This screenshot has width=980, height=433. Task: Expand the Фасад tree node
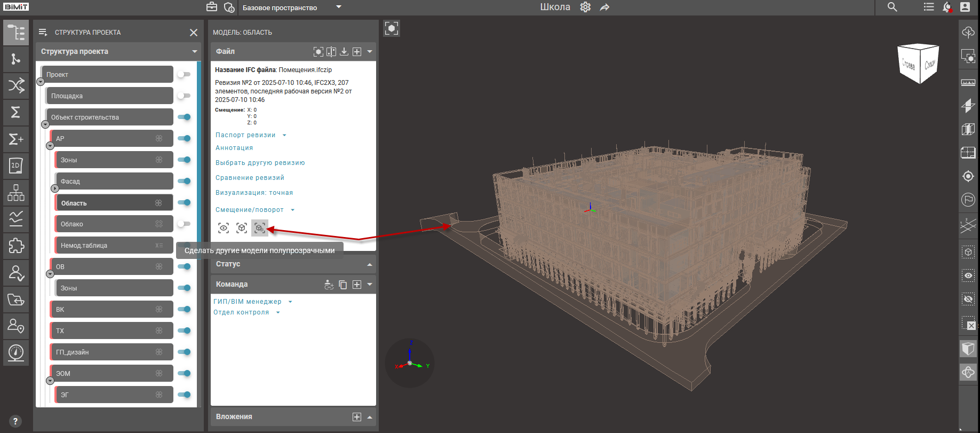pyautogui.click(x=55, y=188)
